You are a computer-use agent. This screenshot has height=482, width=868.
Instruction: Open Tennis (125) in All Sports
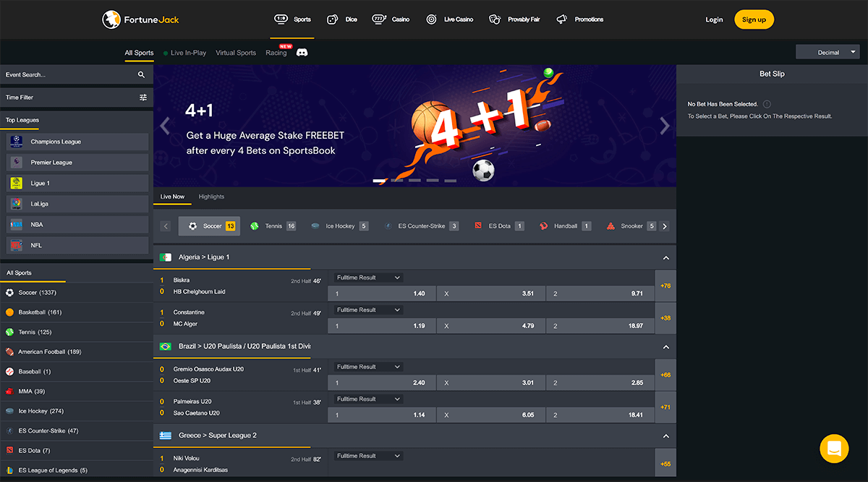pos(76,332)
